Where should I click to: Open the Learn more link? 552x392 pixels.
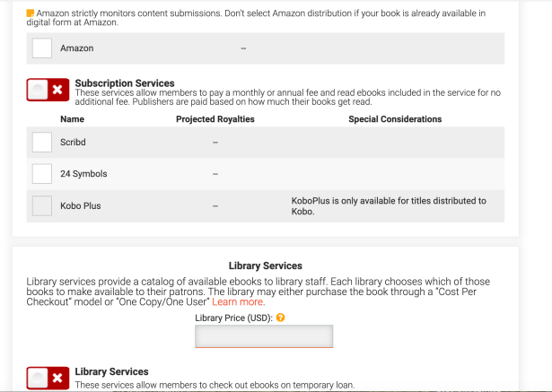pyautogui.click(x=238, y=302)
